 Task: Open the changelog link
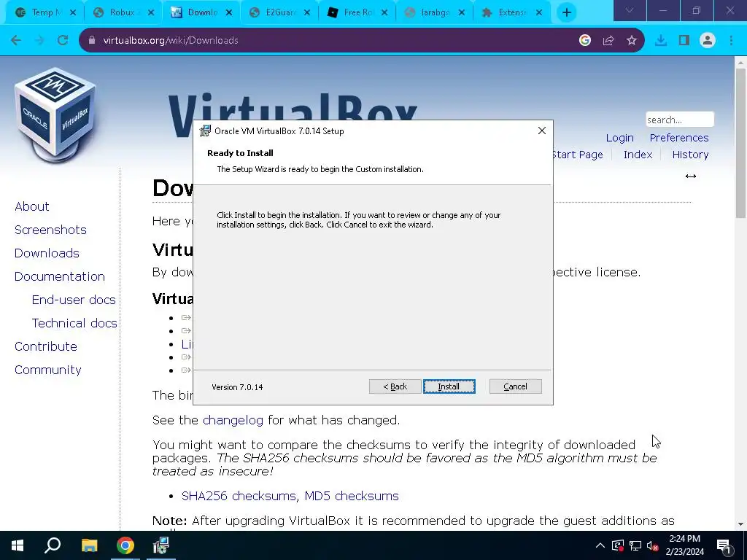[x=233, y=420]
